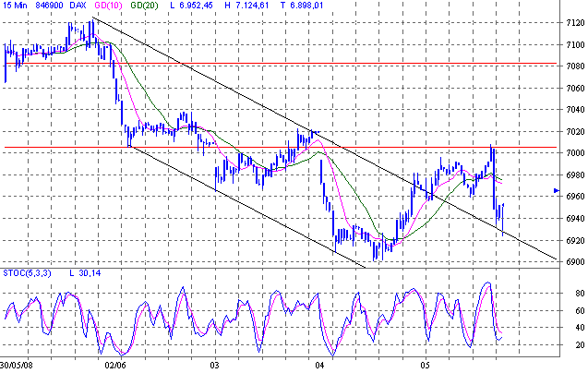Select the DAX symbol label
This screenshot has height=373, width=588.
78,6
